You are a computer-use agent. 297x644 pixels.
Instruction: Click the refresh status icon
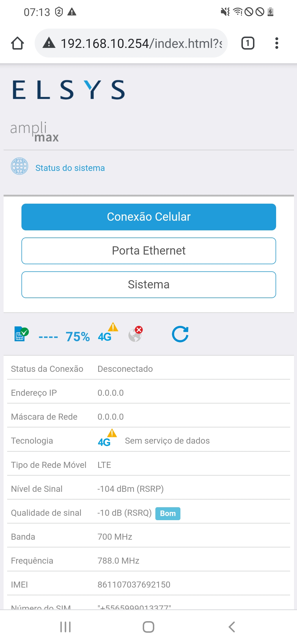point(180,334)
